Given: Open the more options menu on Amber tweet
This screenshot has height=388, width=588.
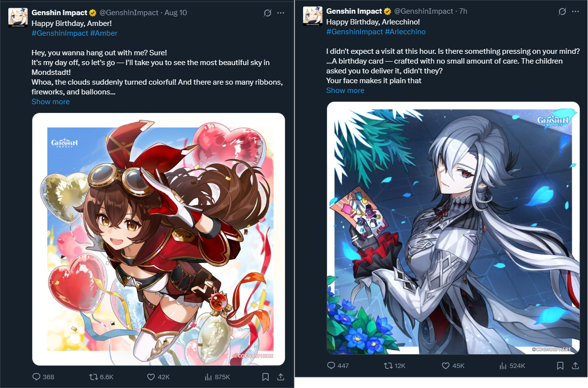Looking at the screenshot, I should pyautogui.click(x=281, y=13).
